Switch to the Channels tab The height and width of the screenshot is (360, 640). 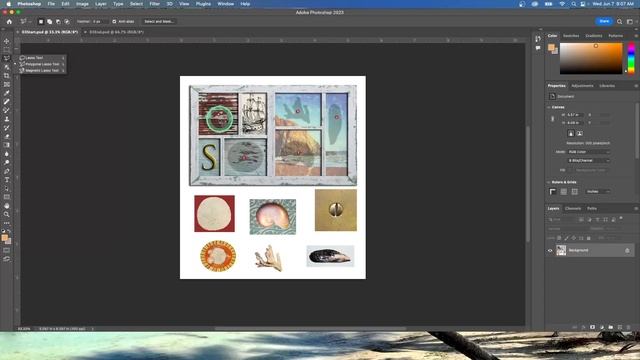click(x=573, y=209)
